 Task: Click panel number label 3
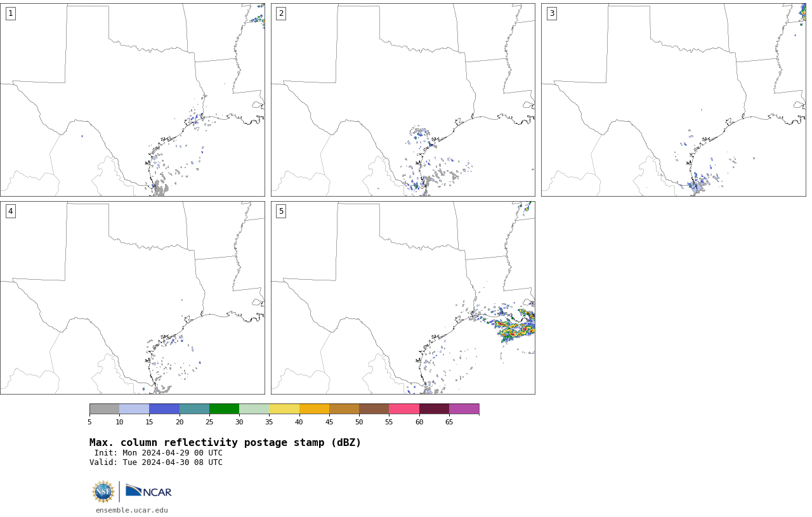point(552,13)
